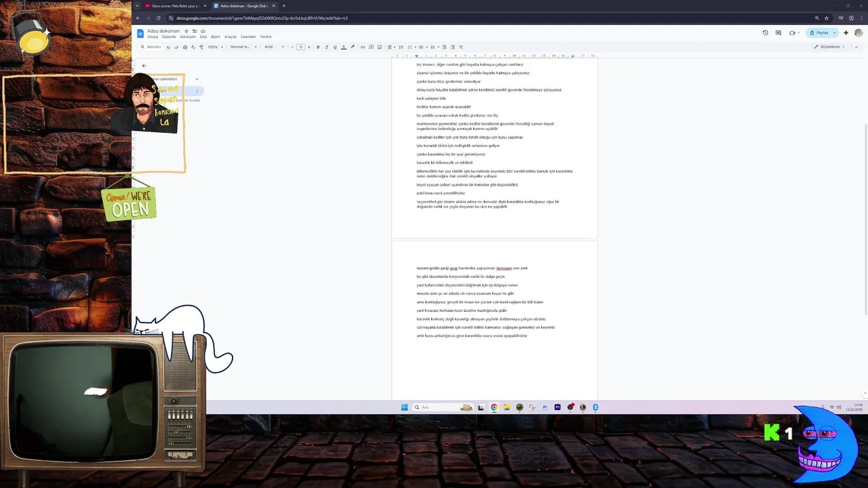Click the spell check icon
This screenshot has width=868, height=488.
tap(193, 47)
